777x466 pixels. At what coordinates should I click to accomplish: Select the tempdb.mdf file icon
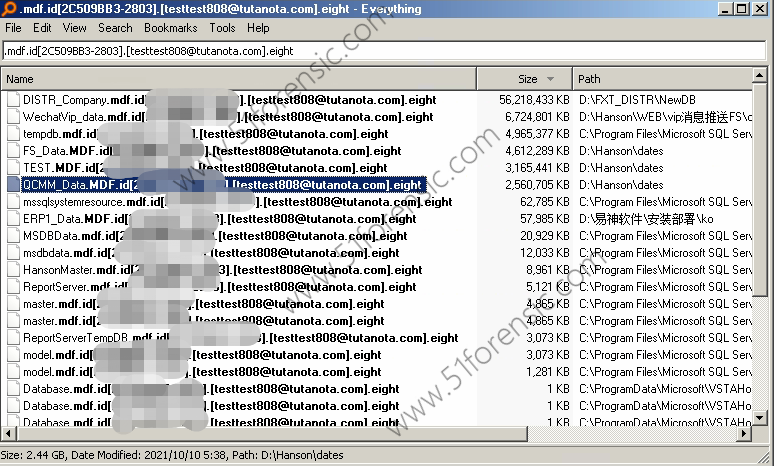[13, 134]
